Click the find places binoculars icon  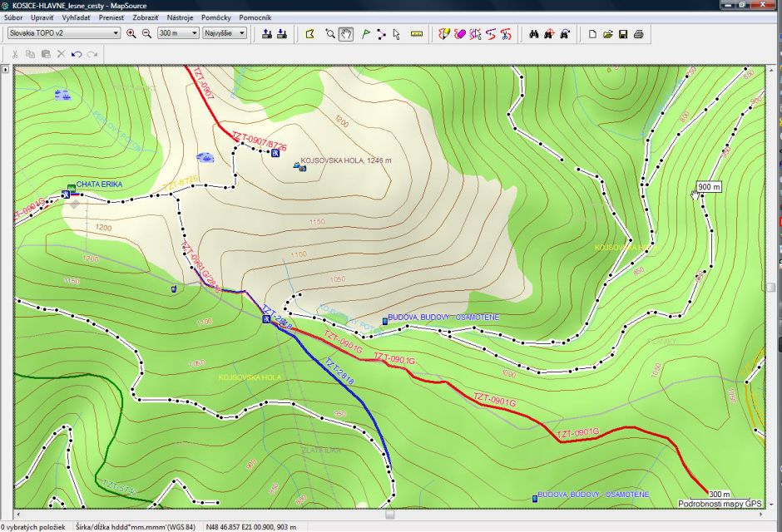[534, 34]
